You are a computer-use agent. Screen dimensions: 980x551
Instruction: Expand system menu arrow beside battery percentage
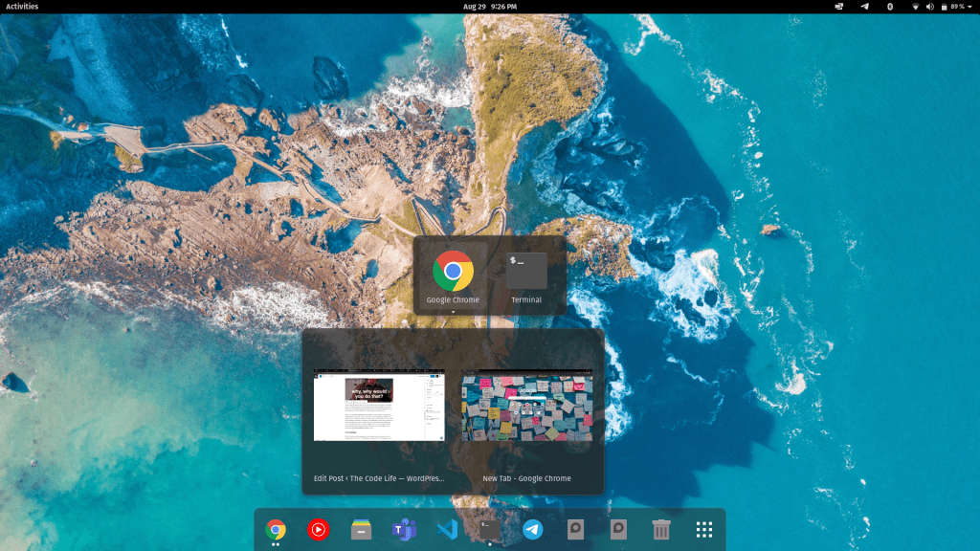coord(969,7)
